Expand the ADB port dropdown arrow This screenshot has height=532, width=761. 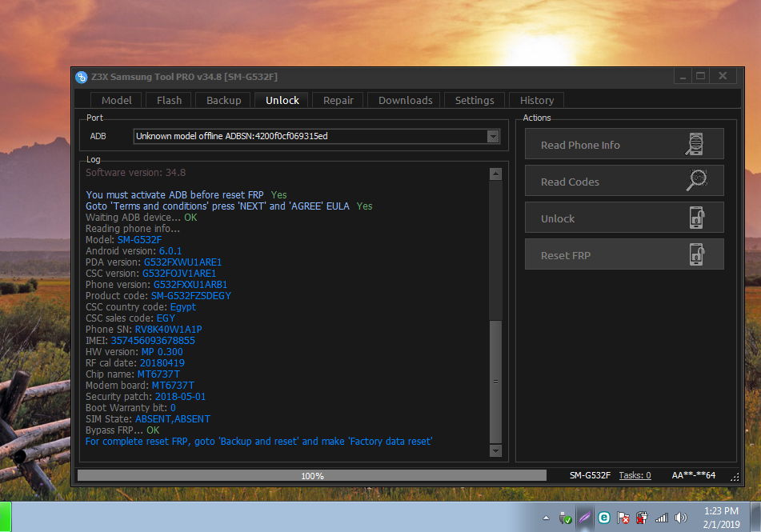[493, 136]
